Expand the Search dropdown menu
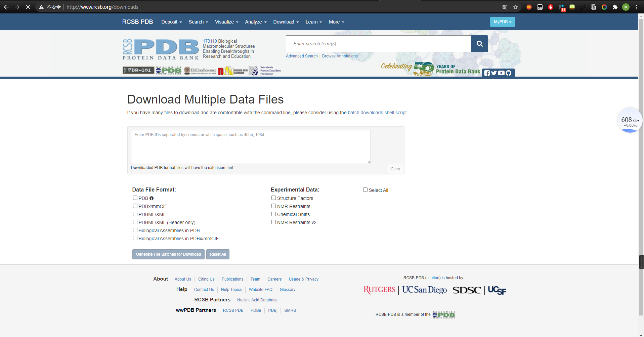 click(198, 22)
